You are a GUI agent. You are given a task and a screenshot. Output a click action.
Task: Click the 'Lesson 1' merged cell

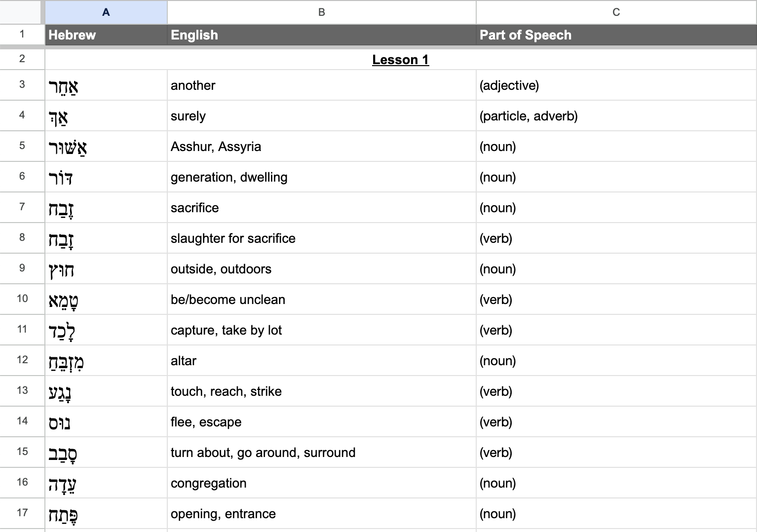(x=401, y=60)
